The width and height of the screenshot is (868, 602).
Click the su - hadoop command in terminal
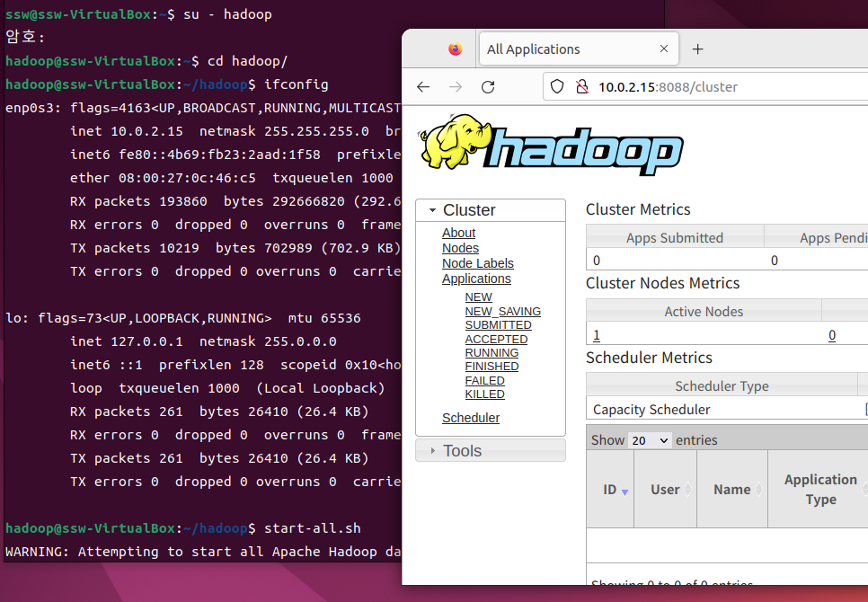[227, 14]
